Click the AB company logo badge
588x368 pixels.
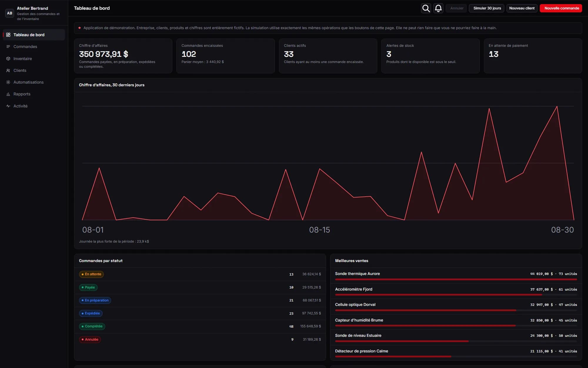10,13
